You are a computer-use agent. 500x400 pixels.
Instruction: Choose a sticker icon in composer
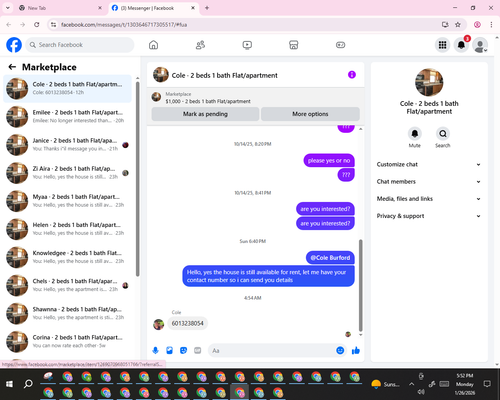[x=183, y=350]
